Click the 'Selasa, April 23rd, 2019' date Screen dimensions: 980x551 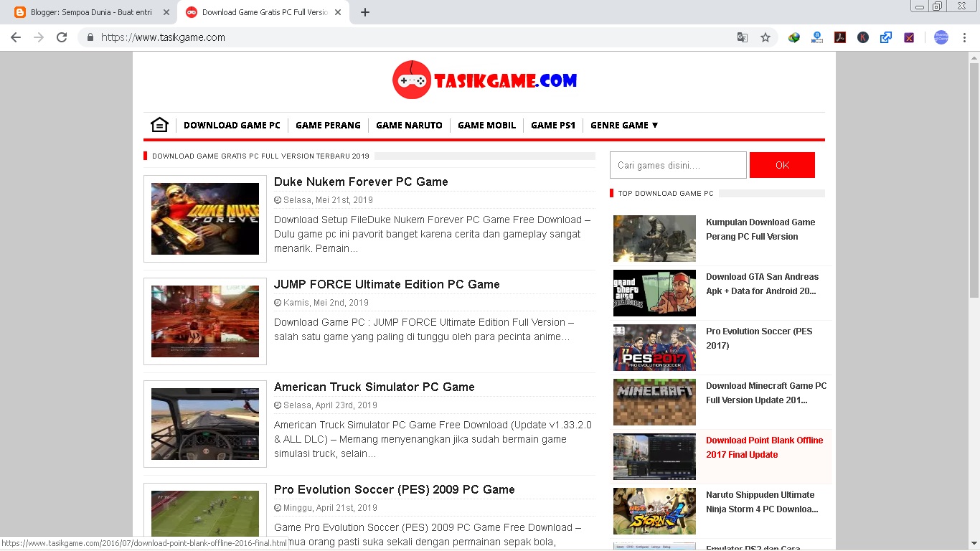330,405
